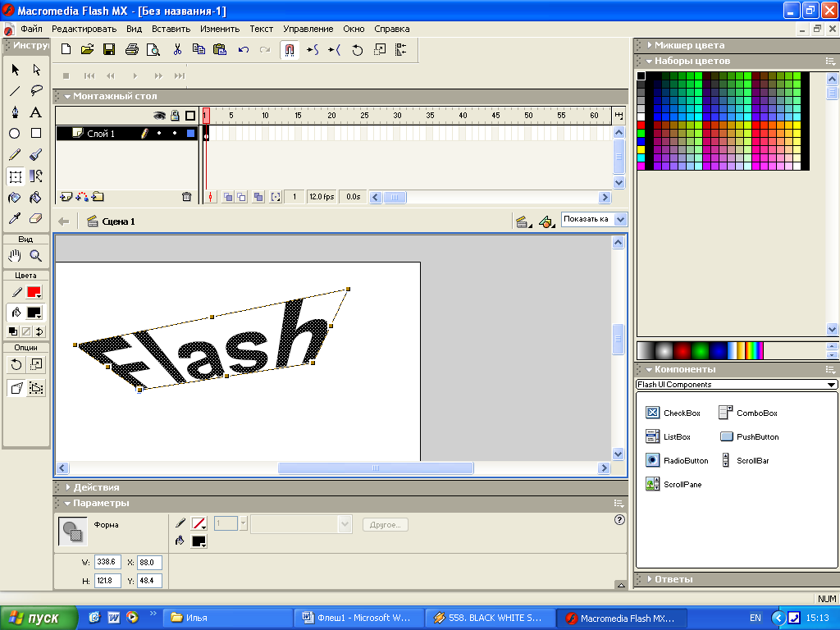Image resolution: width=840 pixels, height=630 pixels.
Task: Open the Файл menu
Action: click(32, 29)
